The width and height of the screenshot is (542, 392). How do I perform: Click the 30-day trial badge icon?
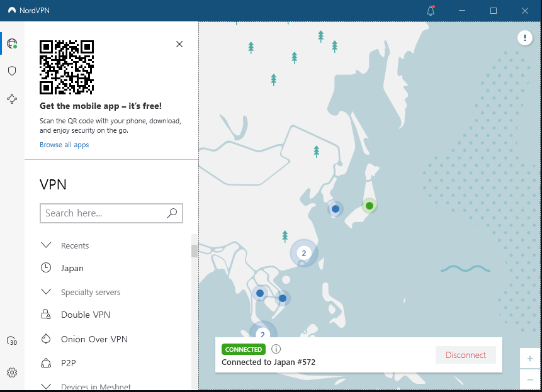(x=12, y=341)
